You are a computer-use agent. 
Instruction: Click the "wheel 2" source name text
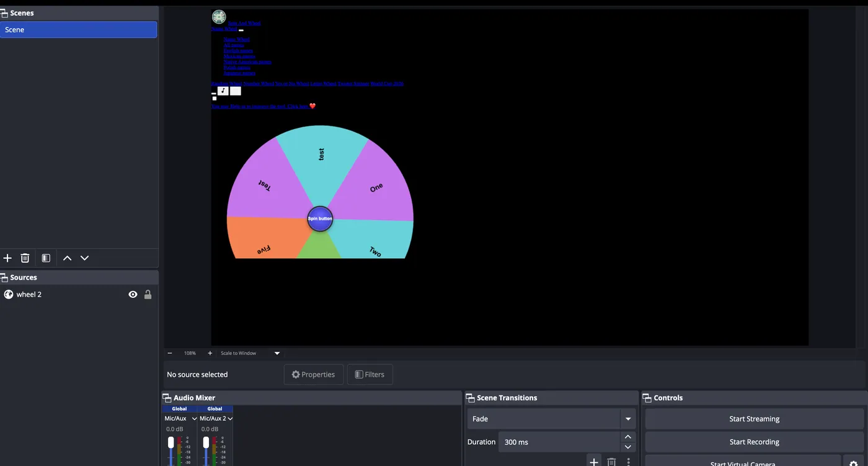29,295
